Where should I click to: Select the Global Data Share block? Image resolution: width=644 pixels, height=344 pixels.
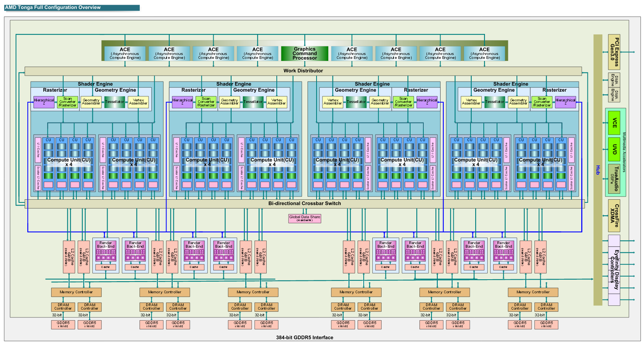[305, 218]
